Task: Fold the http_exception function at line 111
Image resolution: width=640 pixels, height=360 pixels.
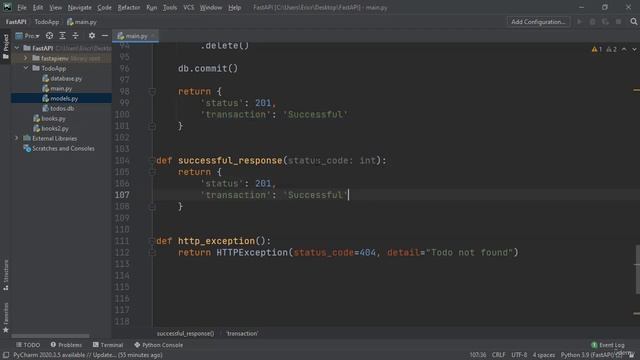Action: pos(152,241)
